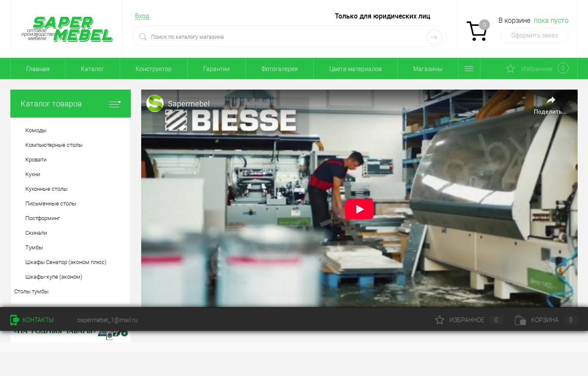Click the cart count badge showing 0
Screen dimensions: 588x376
click(x=484, y=25)
